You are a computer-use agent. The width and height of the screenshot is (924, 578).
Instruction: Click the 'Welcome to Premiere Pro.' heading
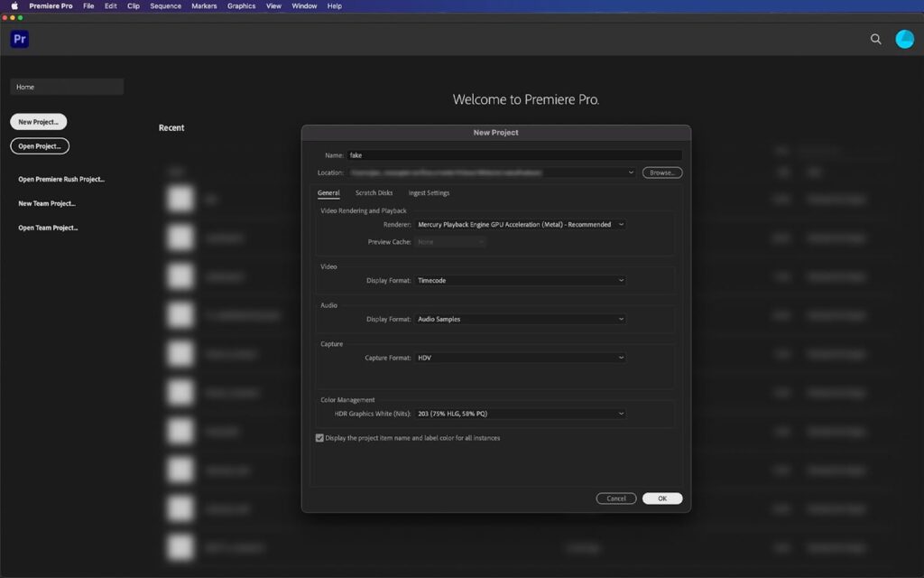tap(526, 99)
